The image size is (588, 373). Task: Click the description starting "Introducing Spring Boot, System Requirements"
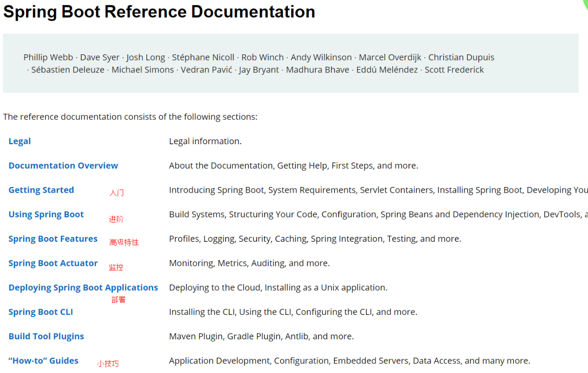(378, 190)
